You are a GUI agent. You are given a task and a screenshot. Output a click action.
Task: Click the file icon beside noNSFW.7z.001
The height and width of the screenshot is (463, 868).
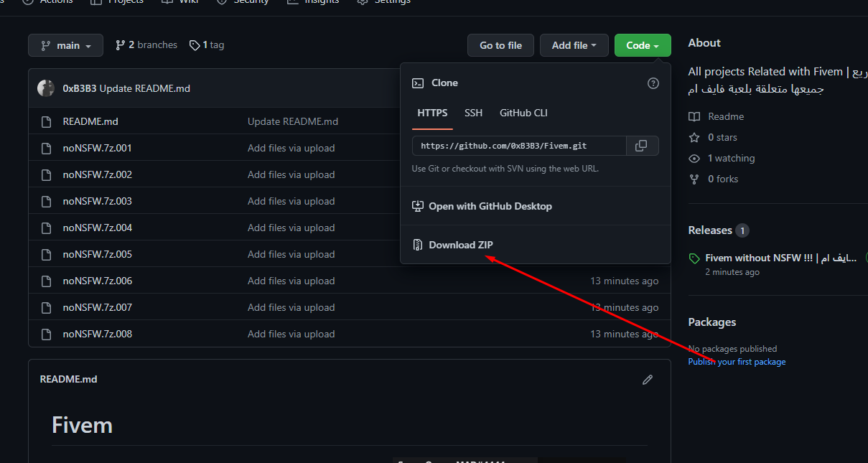[46, 149]
